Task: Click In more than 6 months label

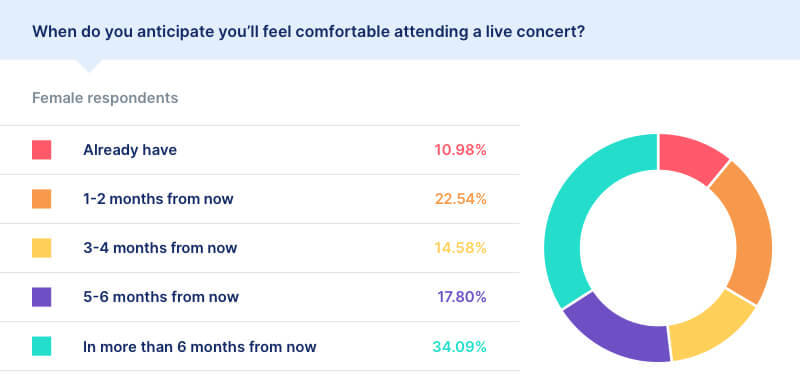Action: (199, 347)
